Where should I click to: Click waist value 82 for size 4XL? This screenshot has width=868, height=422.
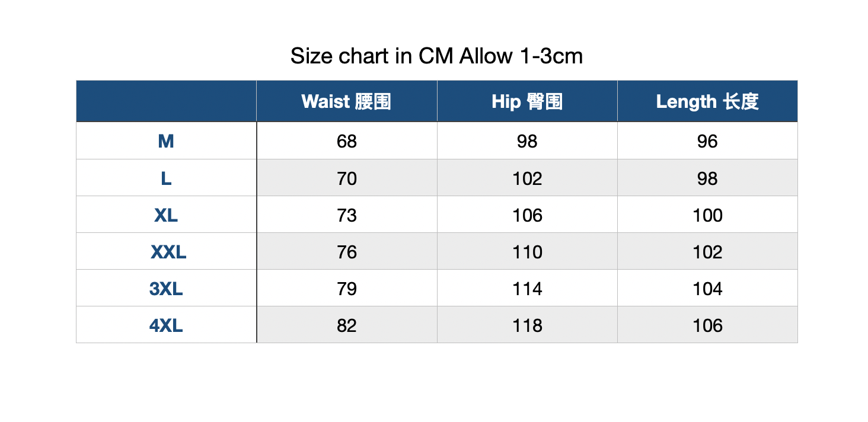tap(347, 325)
